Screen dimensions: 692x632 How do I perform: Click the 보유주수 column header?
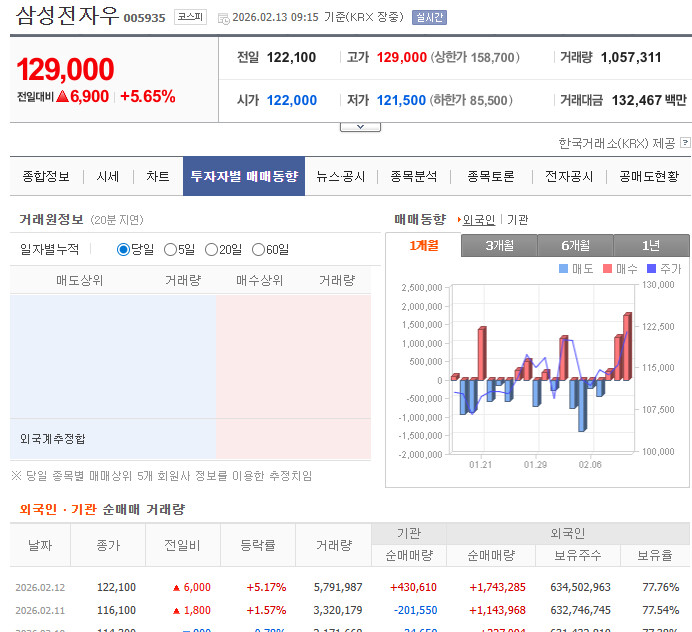coord(578,555)
